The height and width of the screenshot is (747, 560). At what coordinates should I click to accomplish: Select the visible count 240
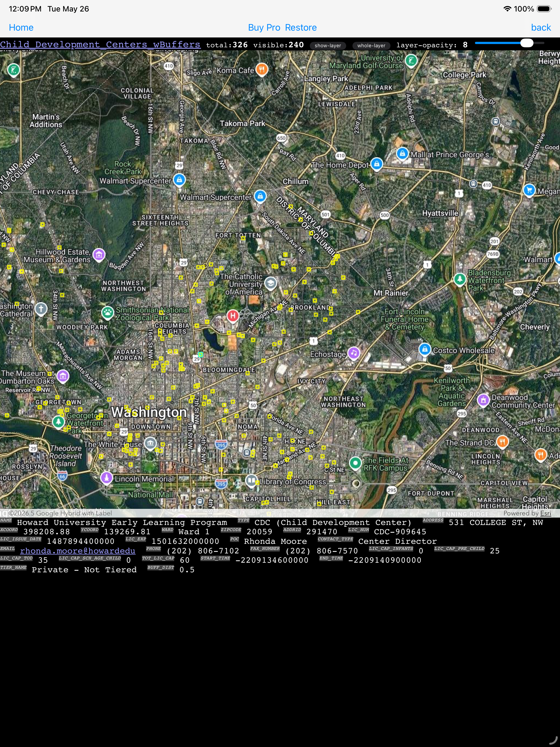(x=296, y=45)
